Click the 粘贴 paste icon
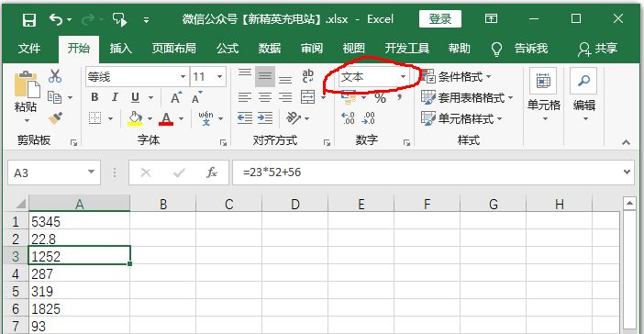 (28, 84)
